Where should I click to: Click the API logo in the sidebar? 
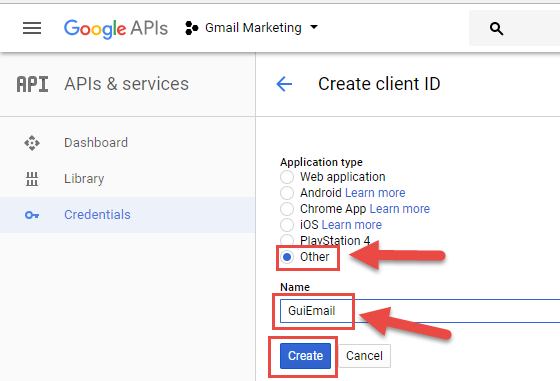coord(32,84)
